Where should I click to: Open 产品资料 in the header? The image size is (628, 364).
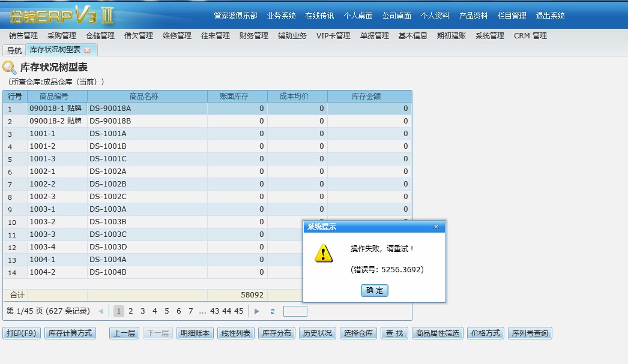tap(474, 16)
